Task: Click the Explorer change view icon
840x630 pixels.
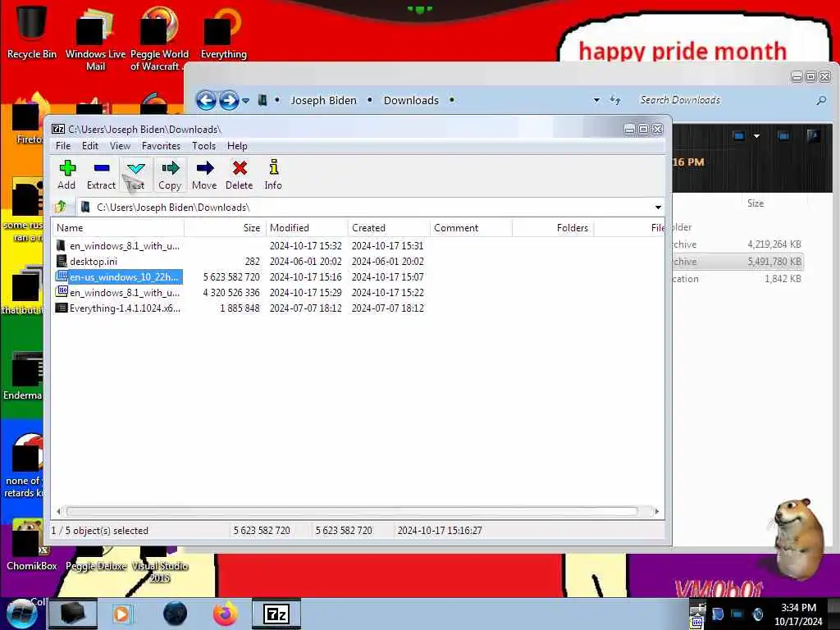Action: click(739, 136)
